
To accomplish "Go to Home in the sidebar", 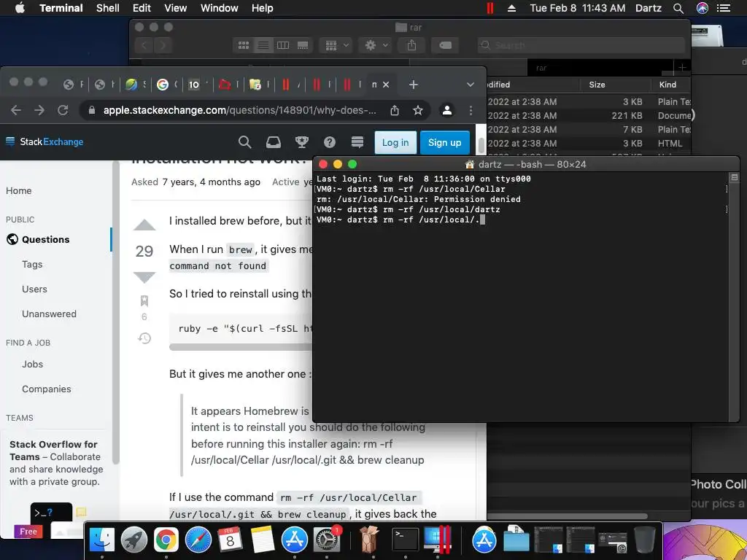I will (x=18, y=190).
